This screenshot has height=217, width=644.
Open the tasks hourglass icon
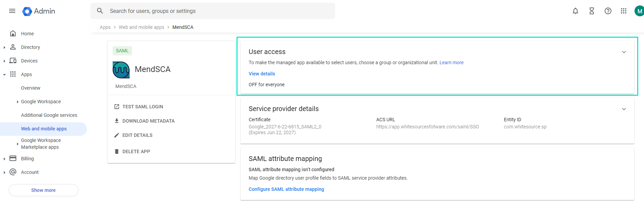pos(591,11)
